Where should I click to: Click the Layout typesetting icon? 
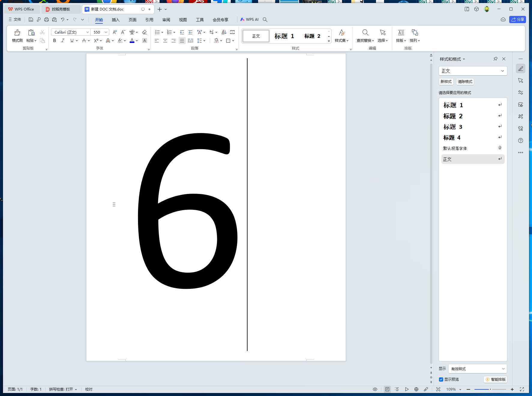(x=401, y=32)
